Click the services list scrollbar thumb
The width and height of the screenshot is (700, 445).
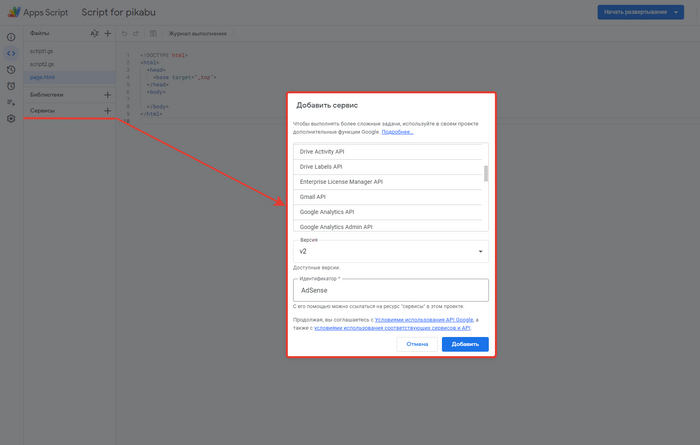pos(486,174)
